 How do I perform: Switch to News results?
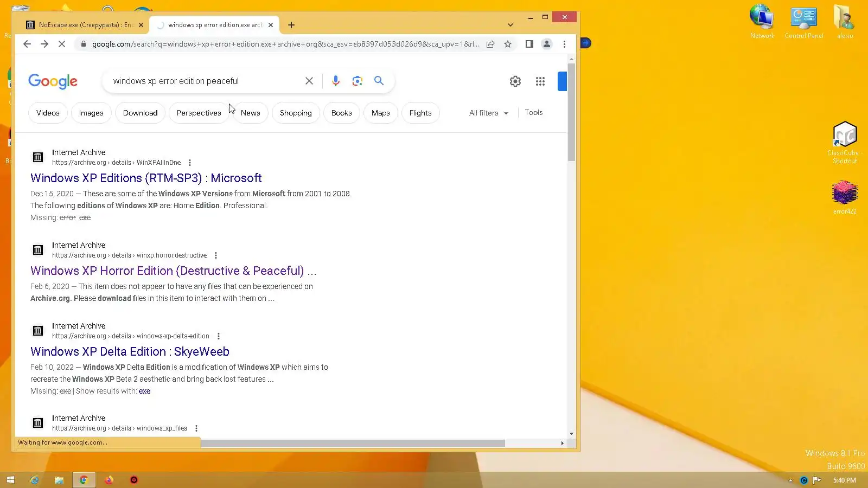tap(251, 113)
